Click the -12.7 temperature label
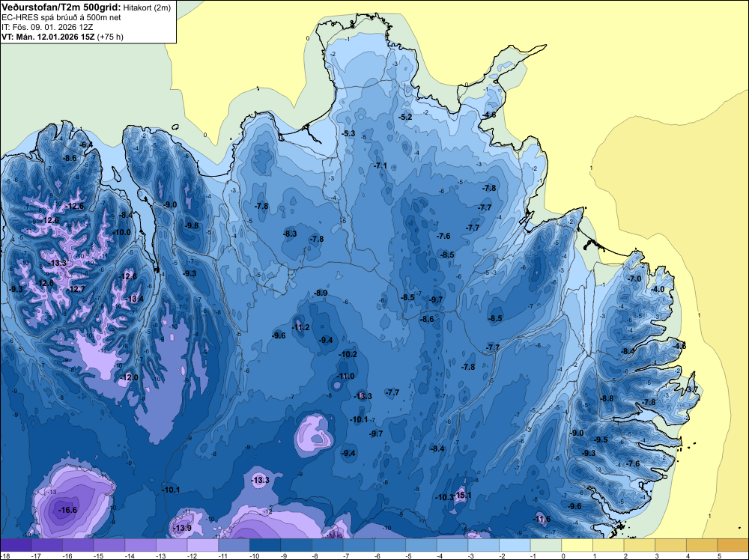This screenshot has width=749, height=560. coord(76,289)
